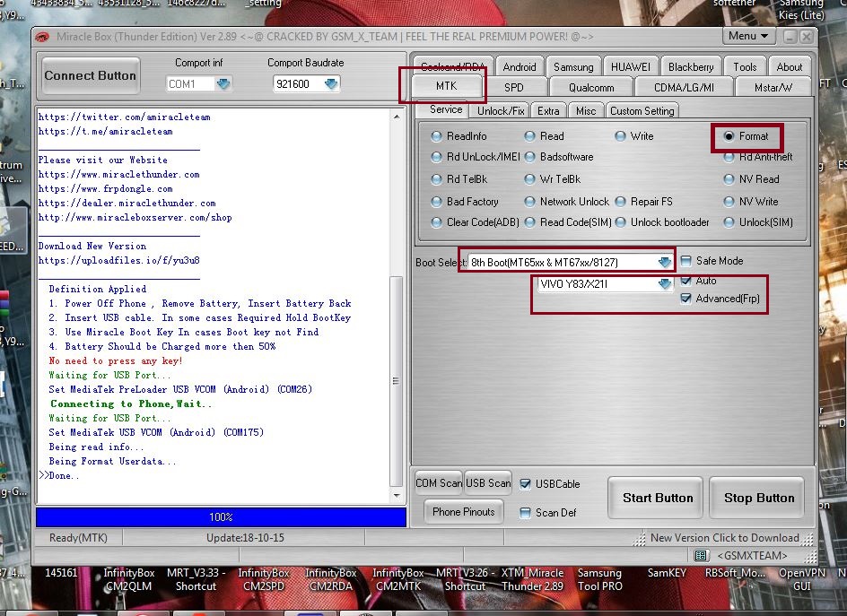Switch to the Samsung tab
Viewport: 847px width, 616px height.
tap(573, 67)
